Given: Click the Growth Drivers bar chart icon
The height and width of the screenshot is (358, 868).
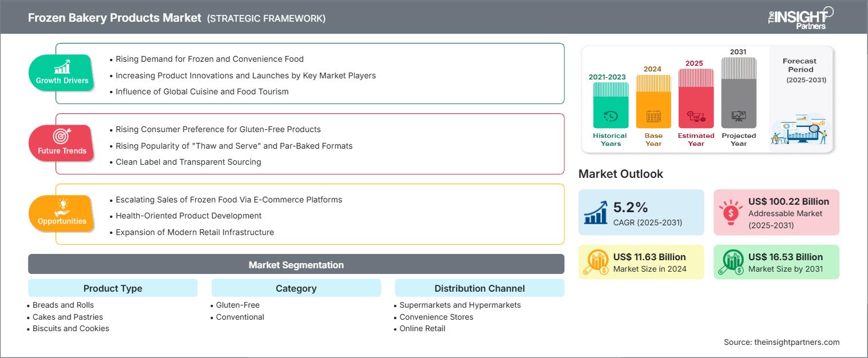Looking at the screenshot, I should point(62,67).
